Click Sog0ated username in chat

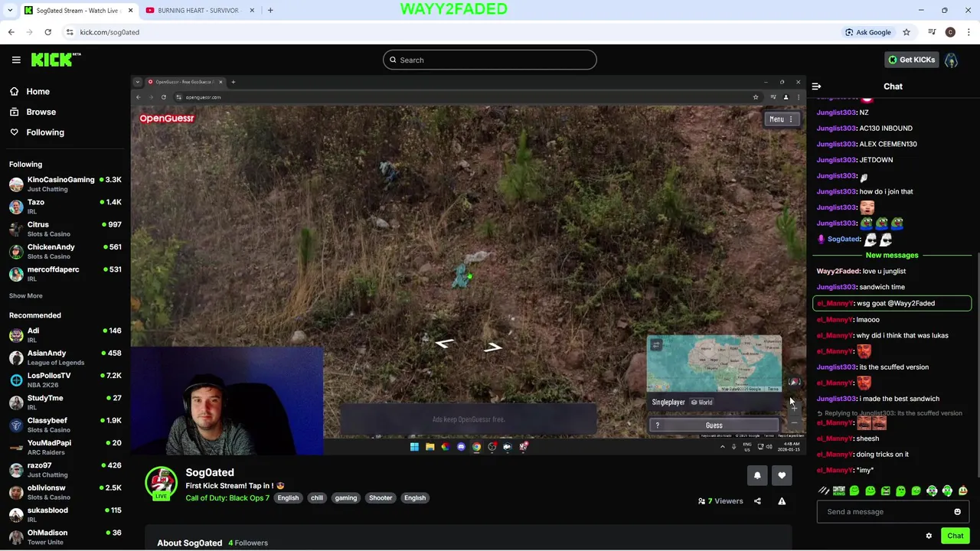[x=844, y=239]
